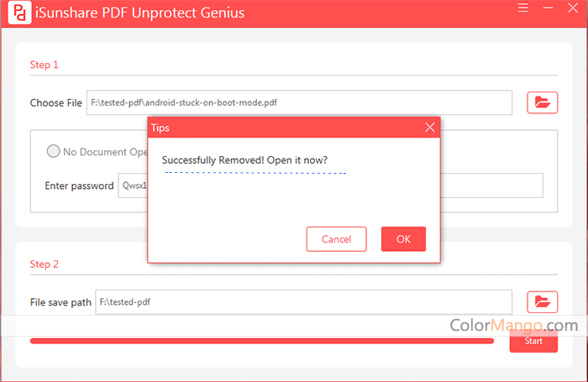Click the File save path text box

(302, 301)
